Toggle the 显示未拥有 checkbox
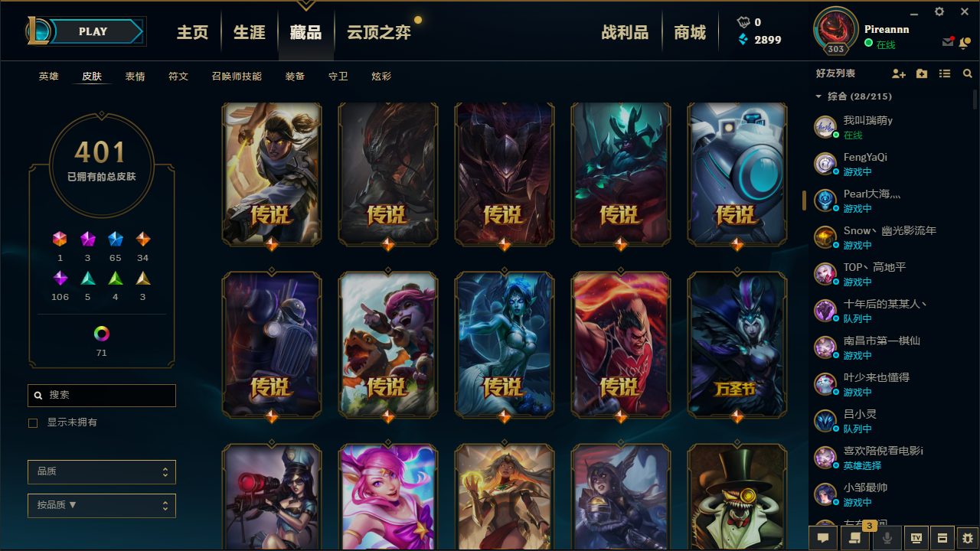Viewport: 980px width, 551px height. pyautogui.click(x=33, y=422)
